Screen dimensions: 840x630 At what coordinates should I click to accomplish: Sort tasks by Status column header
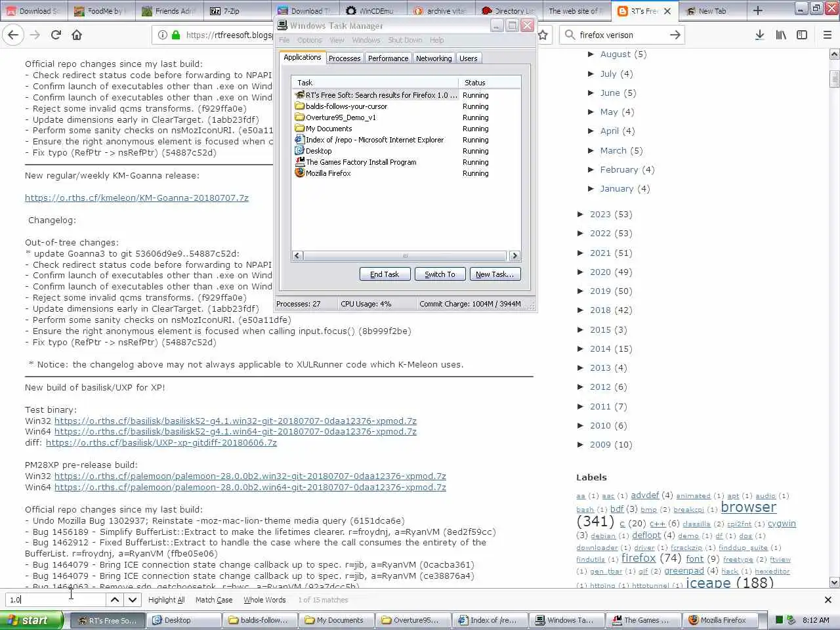[489, 83]
